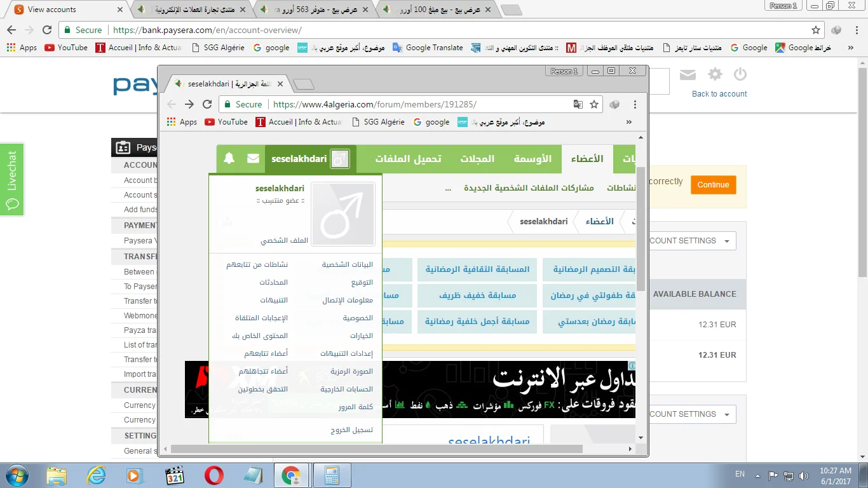Open the green Livechat side tab
Viewport: 868px width, 488px height.
tap(12, 179)
